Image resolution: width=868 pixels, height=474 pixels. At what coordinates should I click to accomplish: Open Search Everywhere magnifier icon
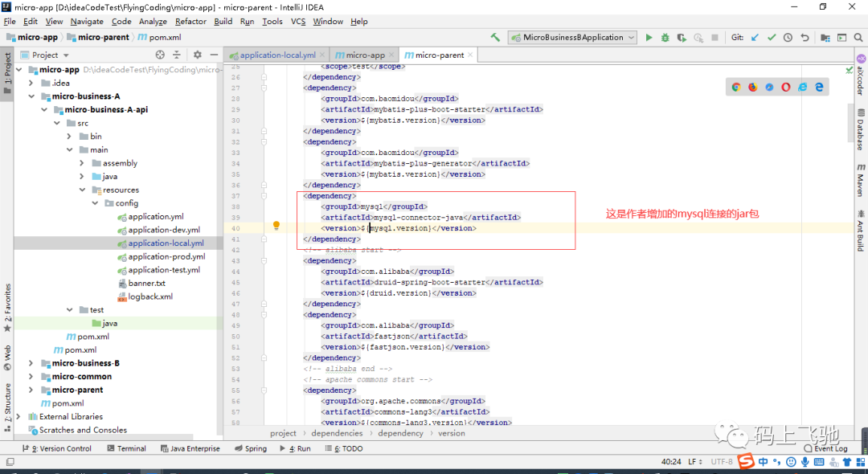858,38
